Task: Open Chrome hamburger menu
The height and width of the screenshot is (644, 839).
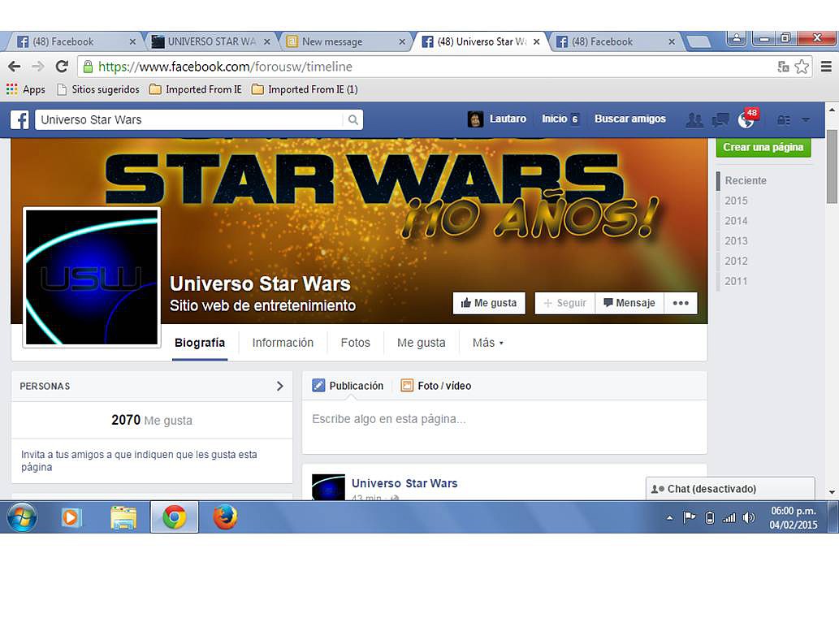Action: coord(826,67)
